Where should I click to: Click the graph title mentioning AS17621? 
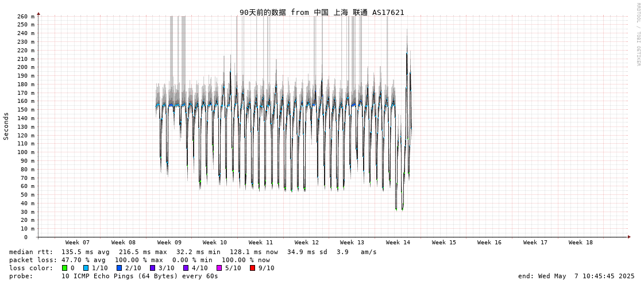tap(322, 12)
